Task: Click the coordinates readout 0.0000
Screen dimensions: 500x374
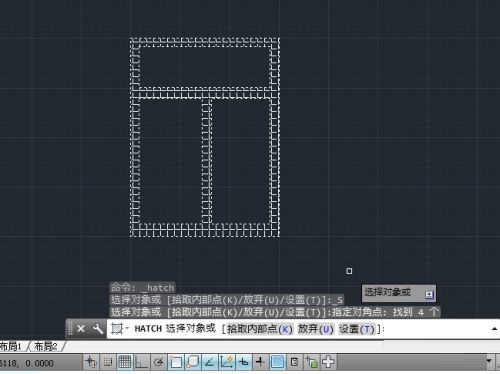Action: tap(39, 363)
